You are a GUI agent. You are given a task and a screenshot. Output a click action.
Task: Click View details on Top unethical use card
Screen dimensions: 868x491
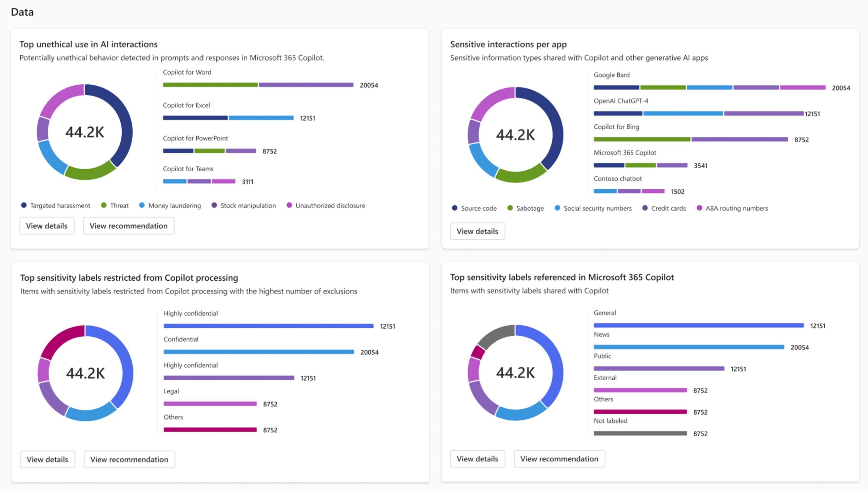(47, 226)
